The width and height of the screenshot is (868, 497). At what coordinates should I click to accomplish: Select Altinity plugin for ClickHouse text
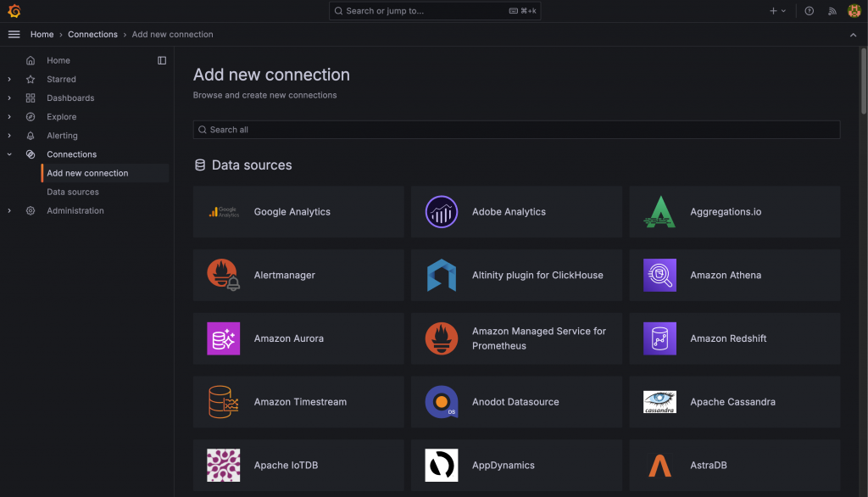click(537, 275)
